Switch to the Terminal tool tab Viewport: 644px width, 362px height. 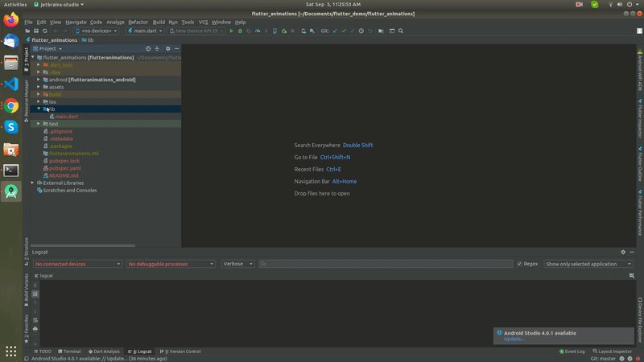pos(69,352)
